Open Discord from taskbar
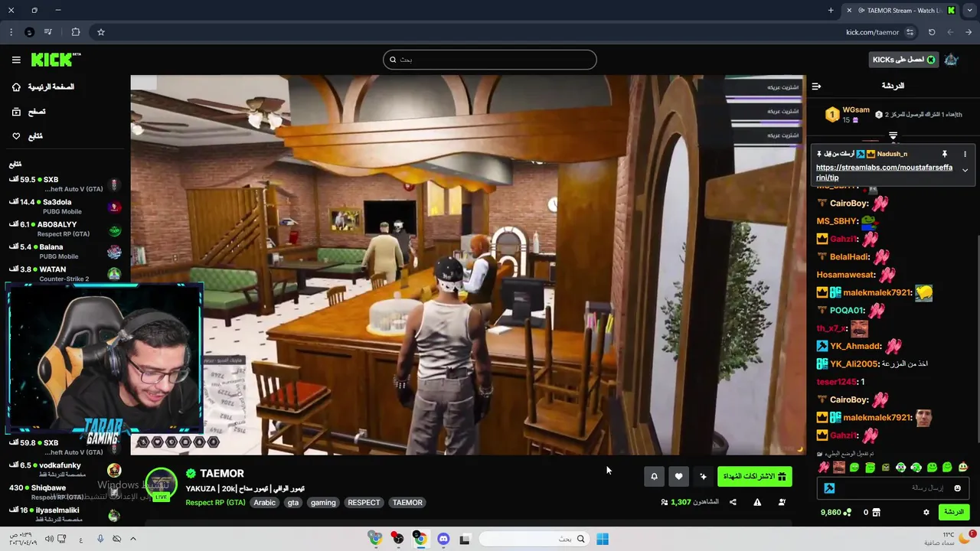 coord(443,539)
